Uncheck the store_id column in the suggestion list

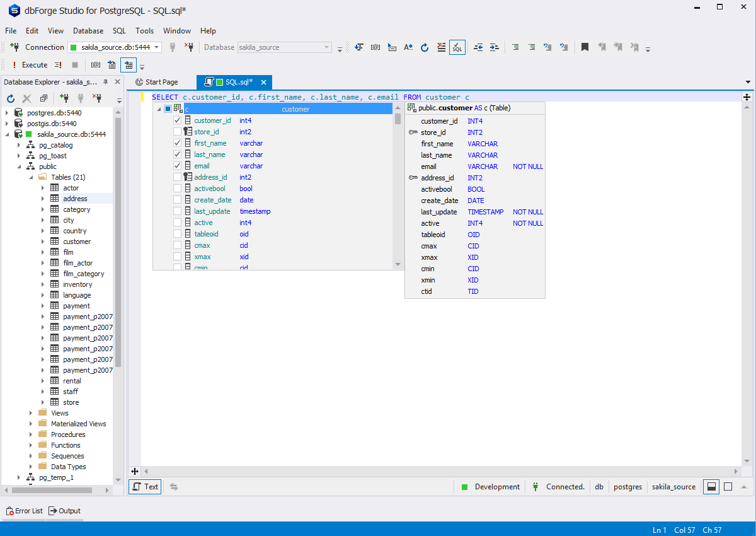pyautogui.click(x=177, y=131)
